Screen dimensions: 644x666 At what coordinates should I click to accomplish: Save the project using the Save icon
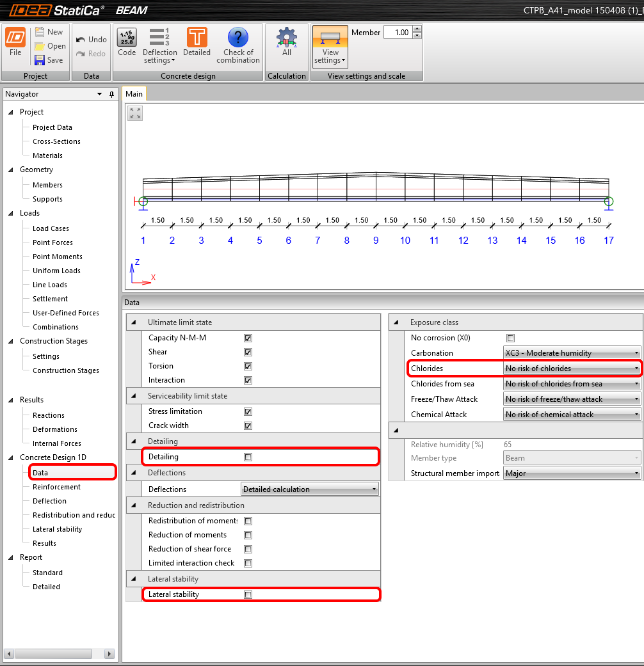coord(49,60)
